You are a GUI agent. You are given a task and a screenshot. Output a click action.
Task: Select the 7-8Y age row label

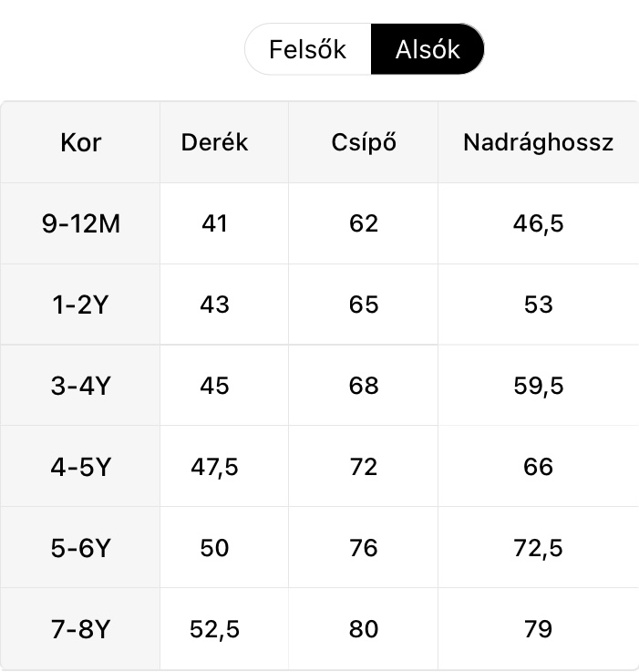pyautogui.click(x=80, y=629)
